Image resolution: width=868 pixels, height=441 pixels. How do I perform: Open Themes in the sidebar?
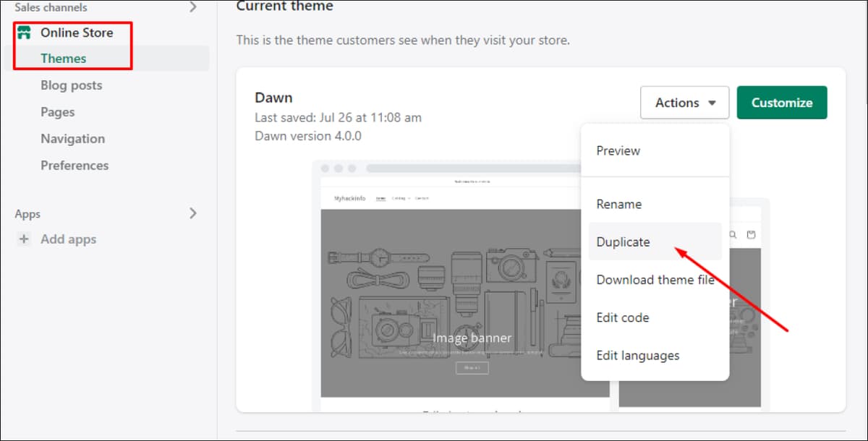click(x=64, y=59)
